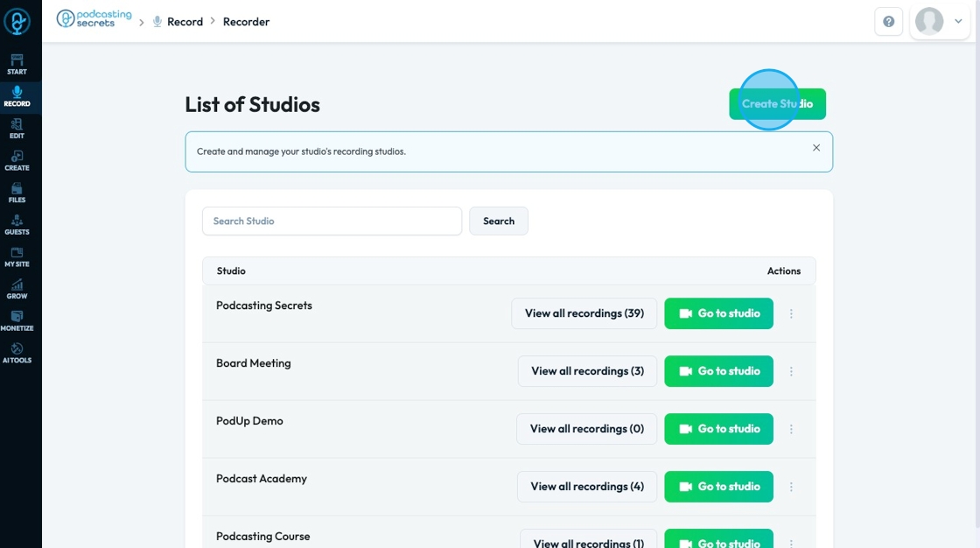View all recordings for PodUp Demo
980x548 pixels.
pyautogui.click(x=586, y=429)
